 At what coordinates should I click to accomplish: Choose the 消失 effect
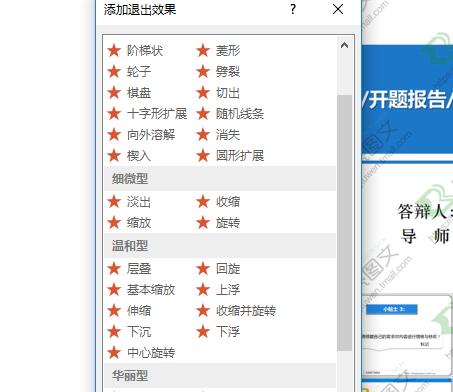pos(218,135)
